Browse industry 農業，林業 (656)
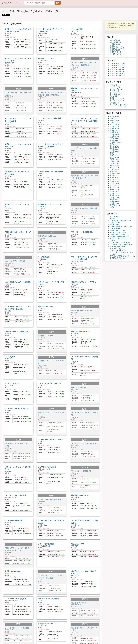138x644 pixels. click(115, 217)
